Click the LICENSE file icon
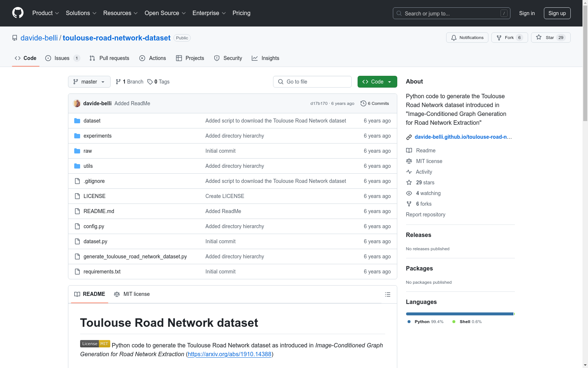 [x=77, y=196]
